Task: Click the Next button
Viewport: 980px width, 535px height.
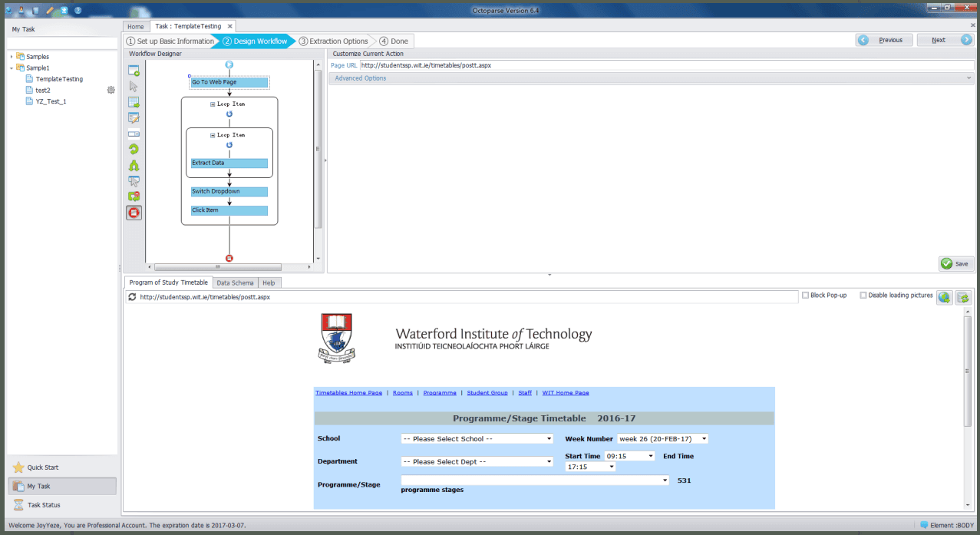Action: [946, 40]
